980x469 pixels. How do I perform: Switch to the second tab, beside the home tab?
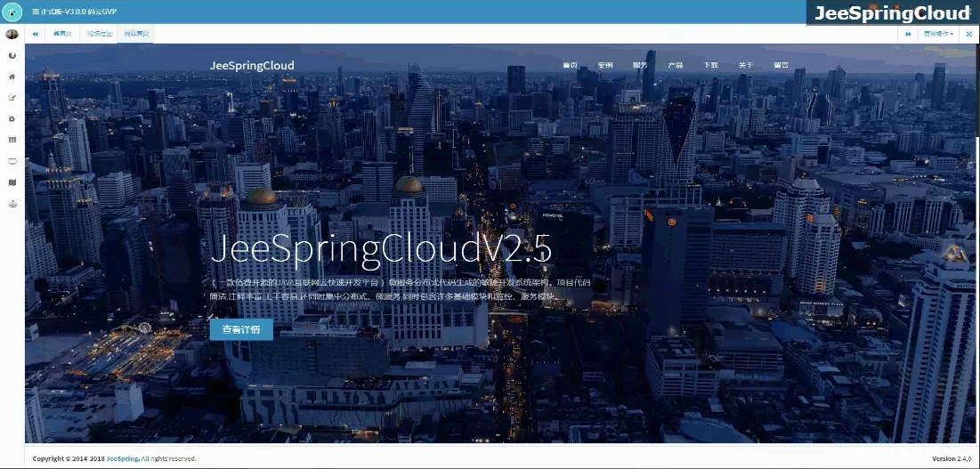point(100,35)
